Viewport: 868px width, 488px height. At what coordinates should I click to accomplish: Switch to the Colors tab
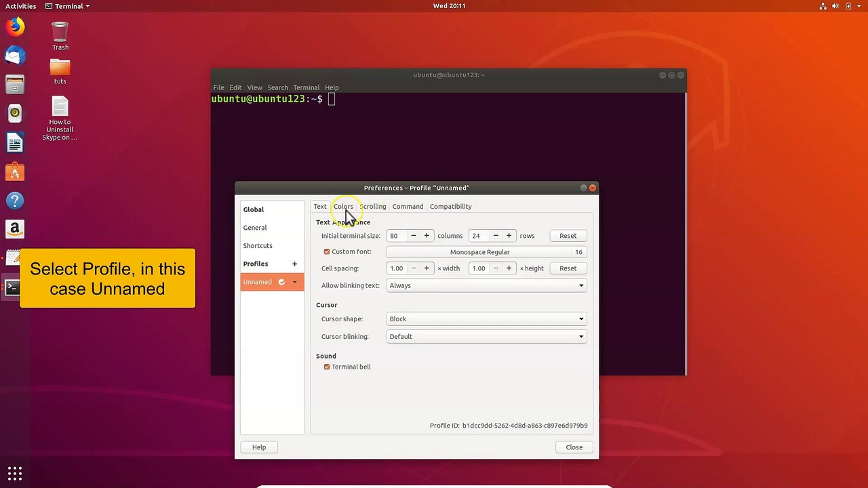point(343,206)
